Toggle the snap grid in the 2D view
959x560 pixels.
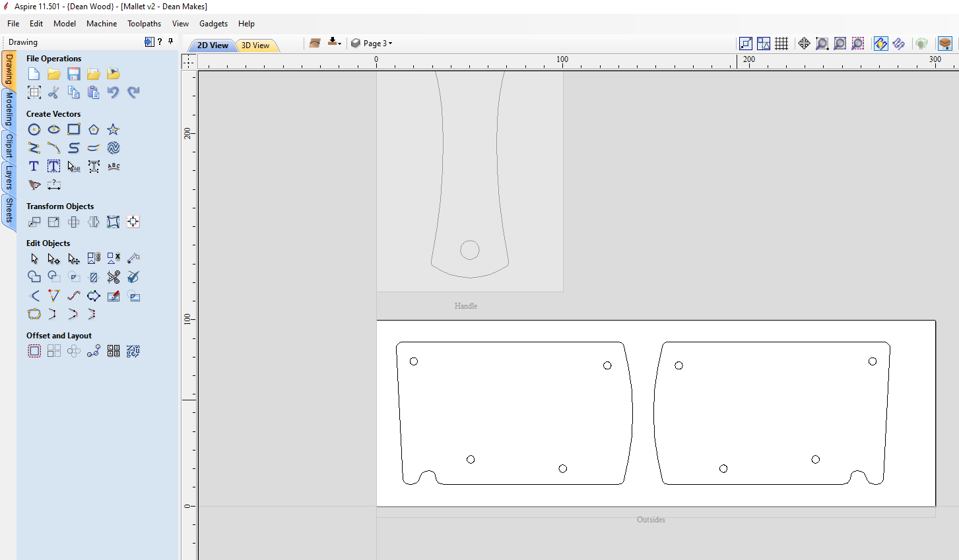point(781,43)
